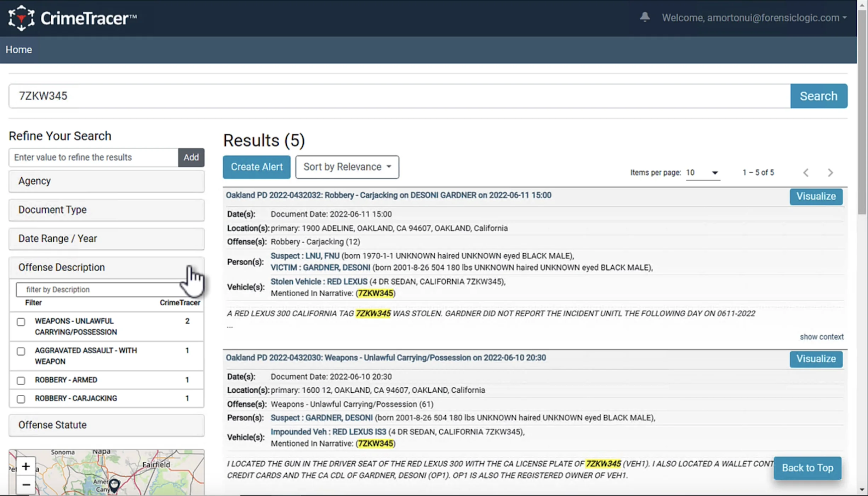Visualize the Robbery - Carjacking report

click(x=816, y=196)
